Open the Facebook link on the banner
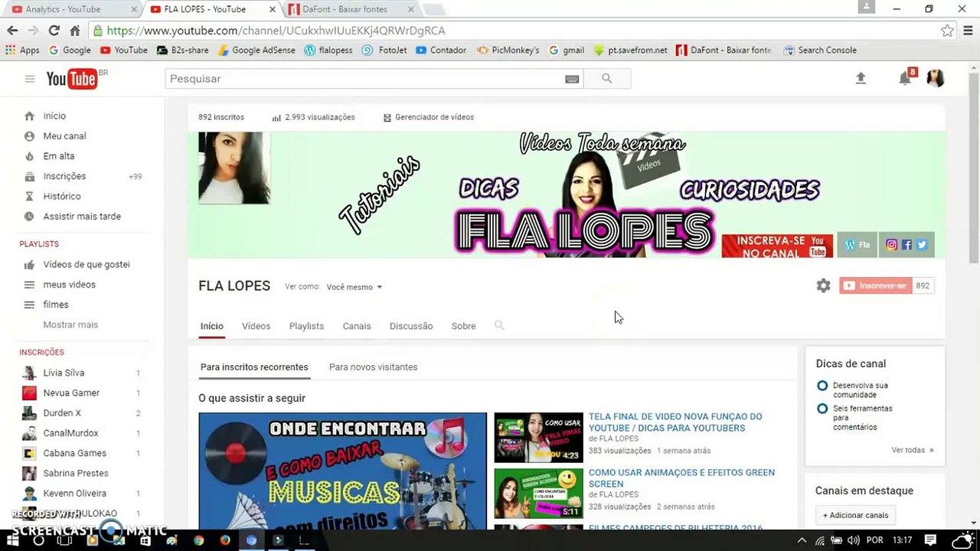 906,245
